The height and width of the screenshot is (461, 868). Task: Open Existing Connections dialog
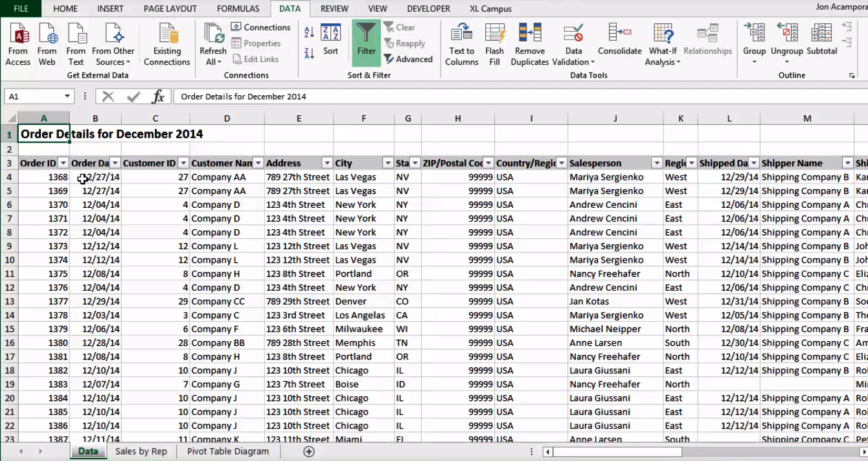point(167,44)
